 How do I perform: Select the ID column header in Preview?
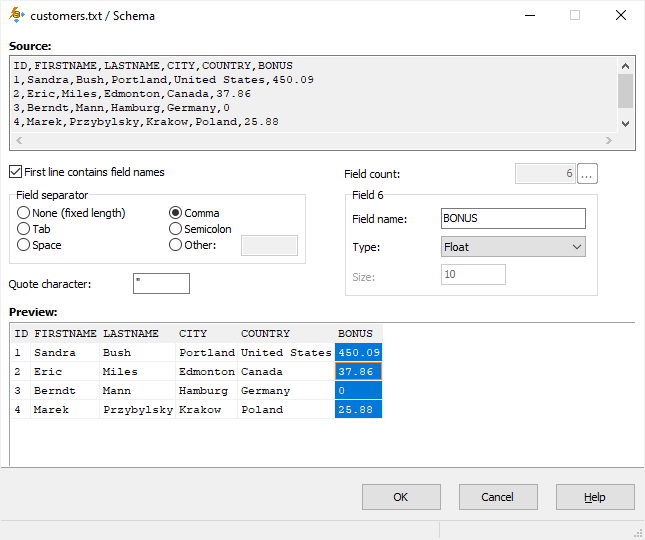pyautogui.click(x=21, y=334)
